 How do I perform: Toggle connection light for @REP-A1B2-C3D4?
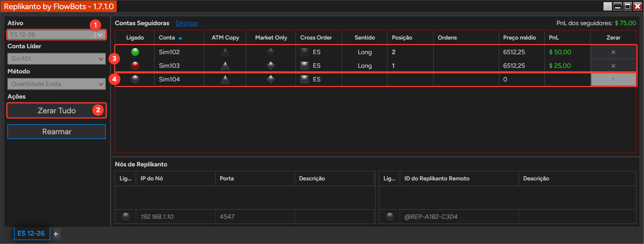pos(390,217)
